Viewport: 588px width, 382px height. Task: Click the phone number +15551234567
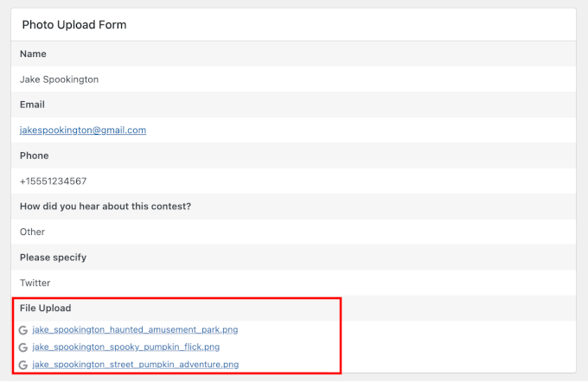point(53,181)
